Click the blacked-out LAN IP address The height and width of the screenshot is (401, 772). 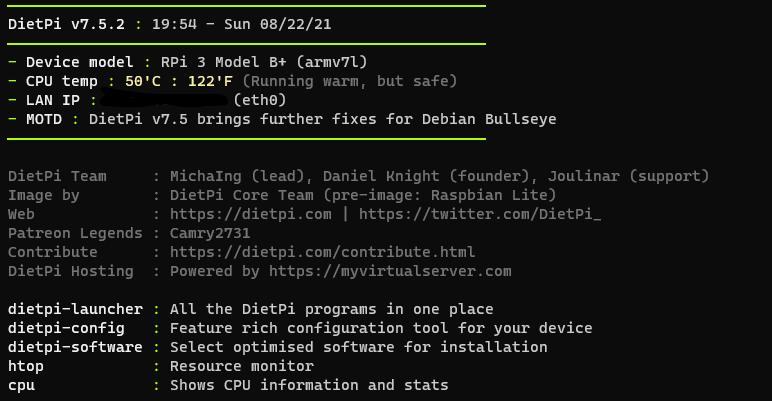pos(165,99)
